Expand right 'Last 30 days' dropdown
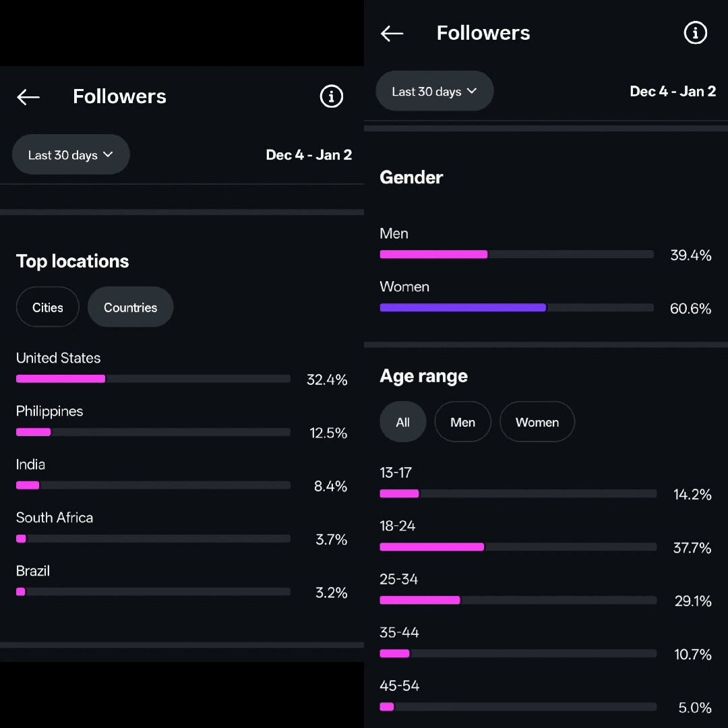Viewport: 728px width, 728px height. (x=434, y=92)
